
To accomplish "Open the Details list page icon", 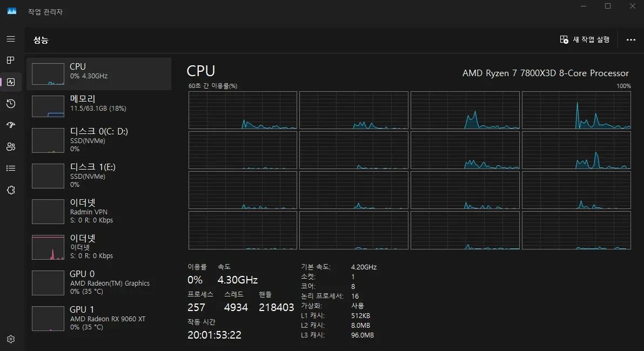I will pos(11,168).
